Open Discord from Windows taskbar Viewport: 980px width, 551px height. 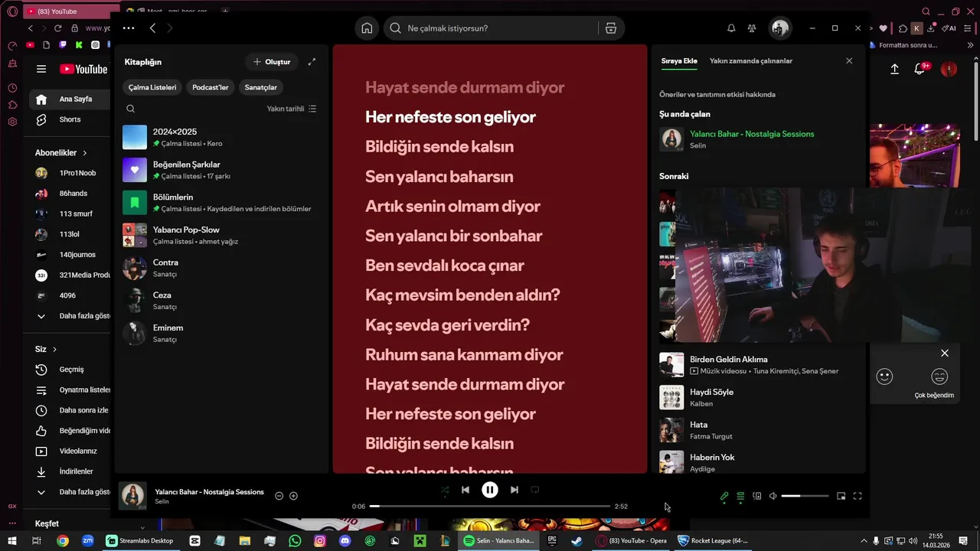[x=345, y=541]
